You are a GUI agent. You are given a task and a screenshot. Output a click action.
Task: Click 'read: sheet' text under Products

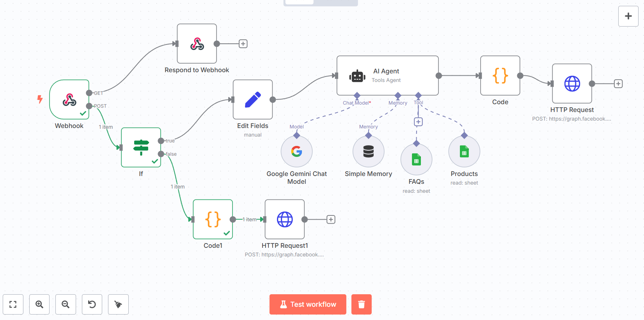point(464,183)
